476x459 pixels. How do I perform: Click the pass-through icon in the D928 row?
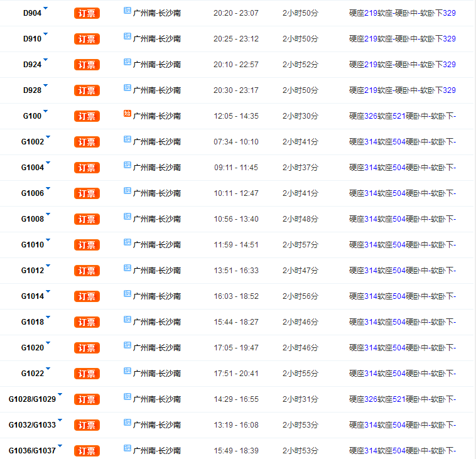point(127,89)
